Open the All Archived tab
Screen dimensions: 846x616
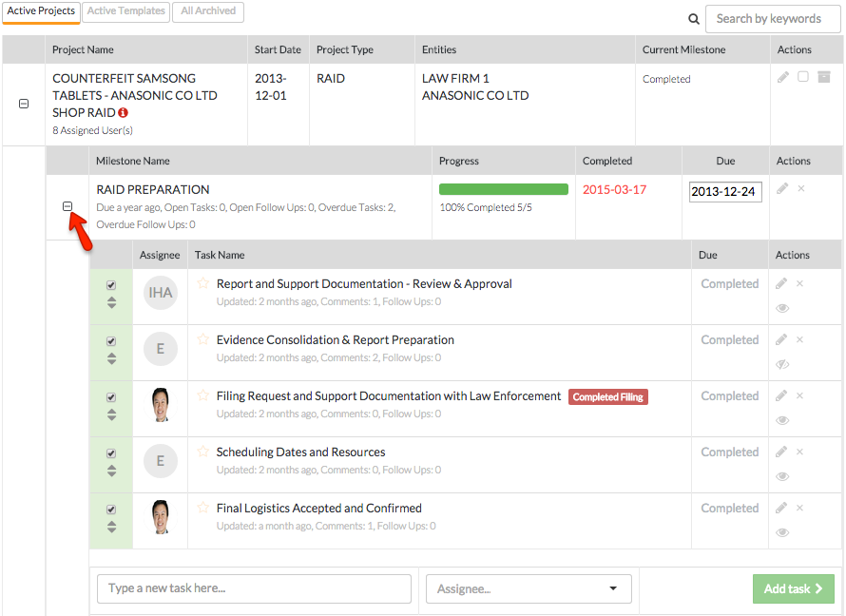point(207,11)
